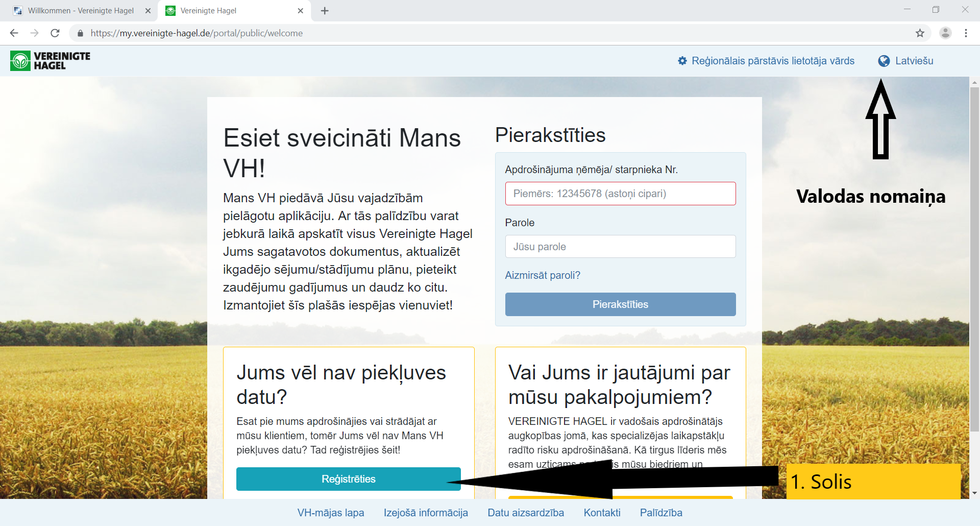Close the active Vereinigte Hagel tab
Viewport: 980px width, 526px height.
pos(301,11)
